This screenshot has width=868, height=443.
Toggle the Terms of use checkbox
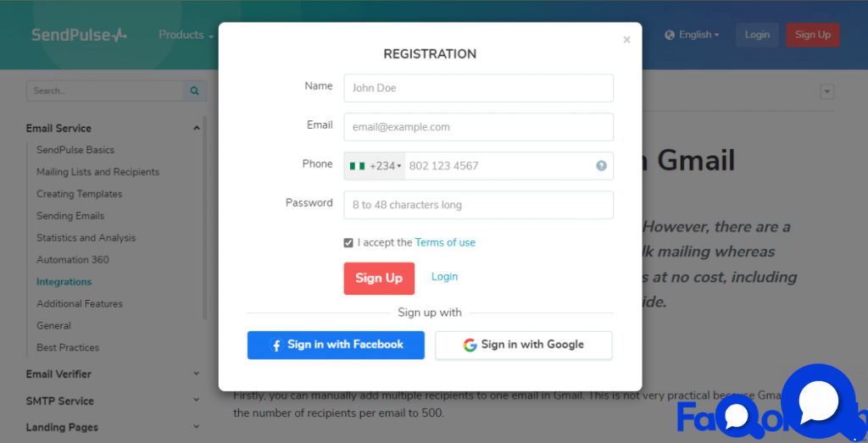coord(348,243)
